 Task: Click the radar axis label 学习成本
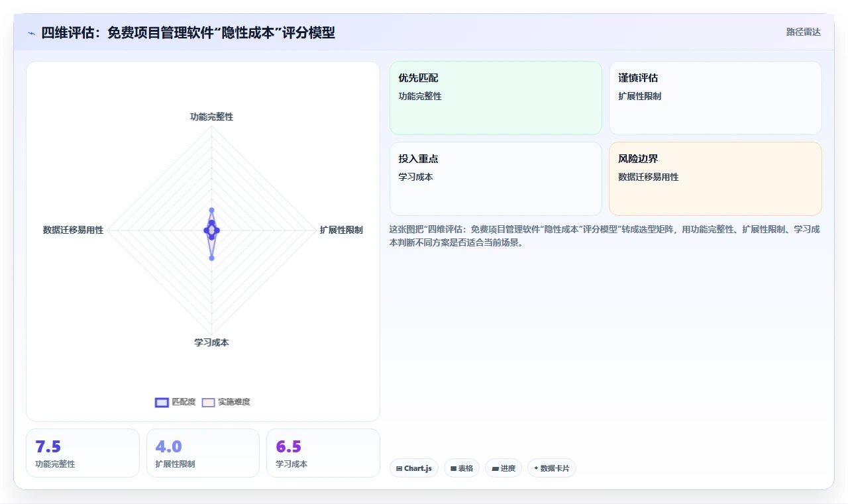(x=211, y=342)
